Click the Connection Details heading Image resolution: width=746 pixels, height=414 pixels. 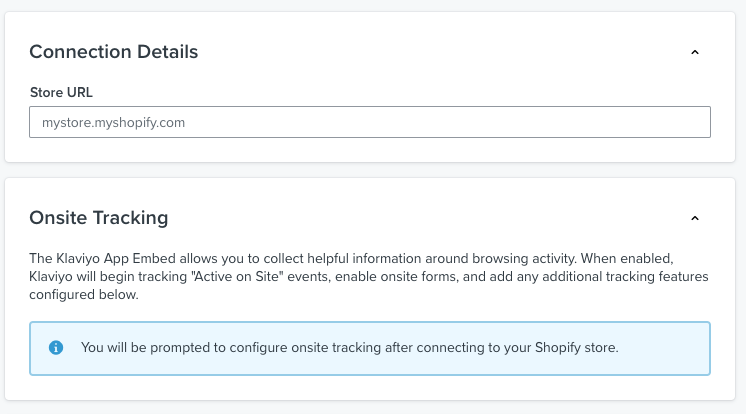(113, 52)
